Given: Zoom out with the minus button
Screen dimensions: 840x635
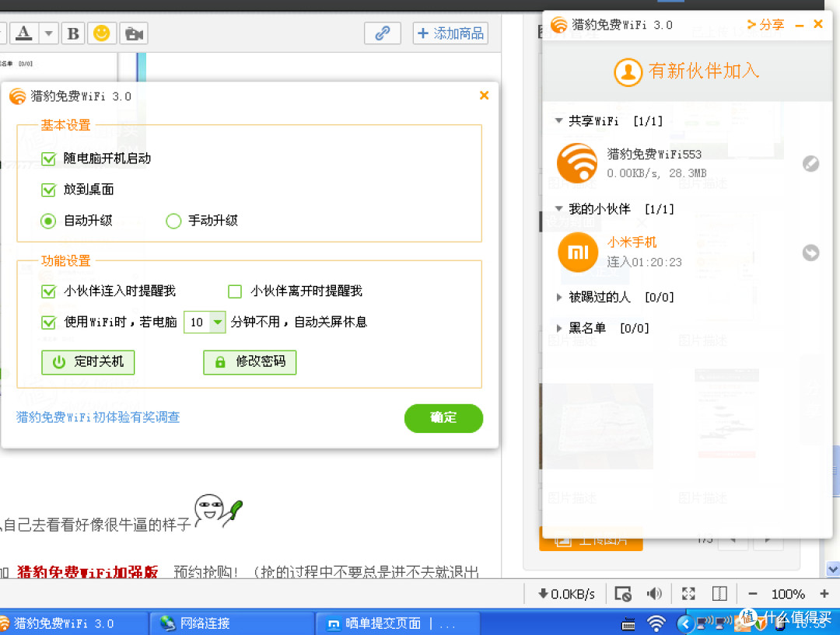Looking at the screenshot, I should click(753, 594).
